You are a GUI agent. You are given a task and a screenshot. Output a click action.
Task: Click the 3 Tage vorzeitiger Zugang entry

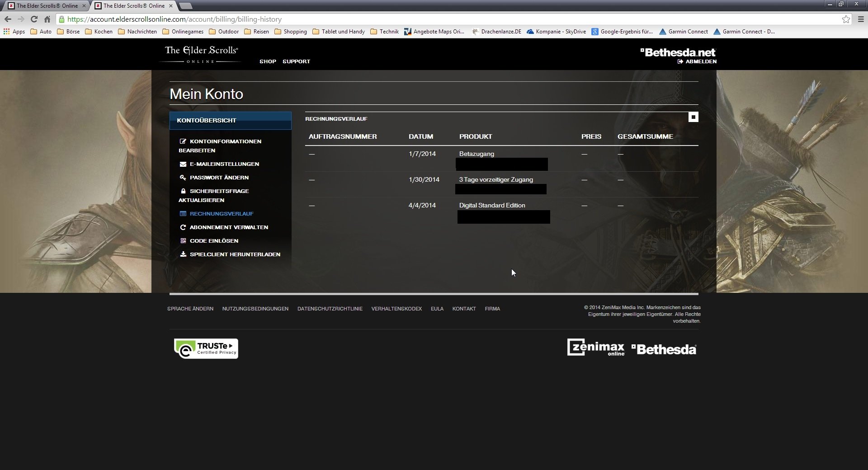point(496,179)
